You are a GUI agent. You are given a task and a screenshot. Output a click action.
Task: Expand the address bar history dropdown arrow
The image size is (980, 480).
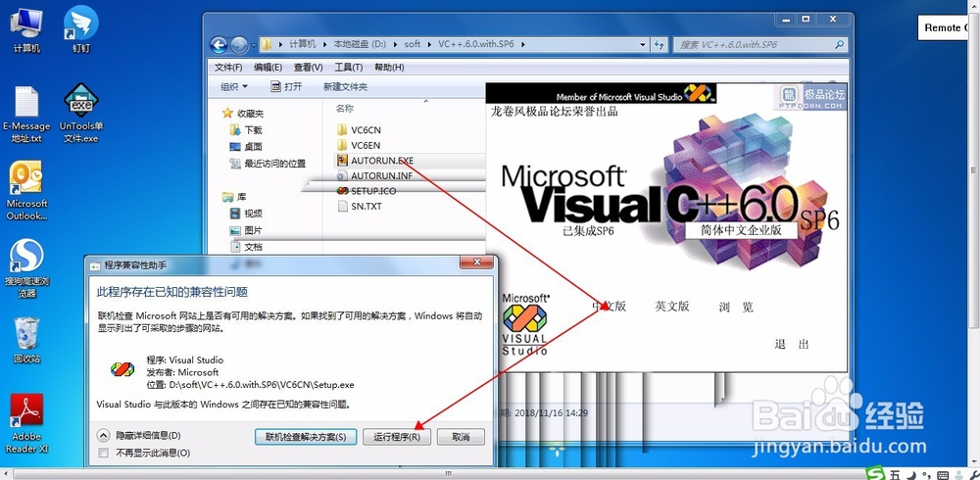pos(643,45)
